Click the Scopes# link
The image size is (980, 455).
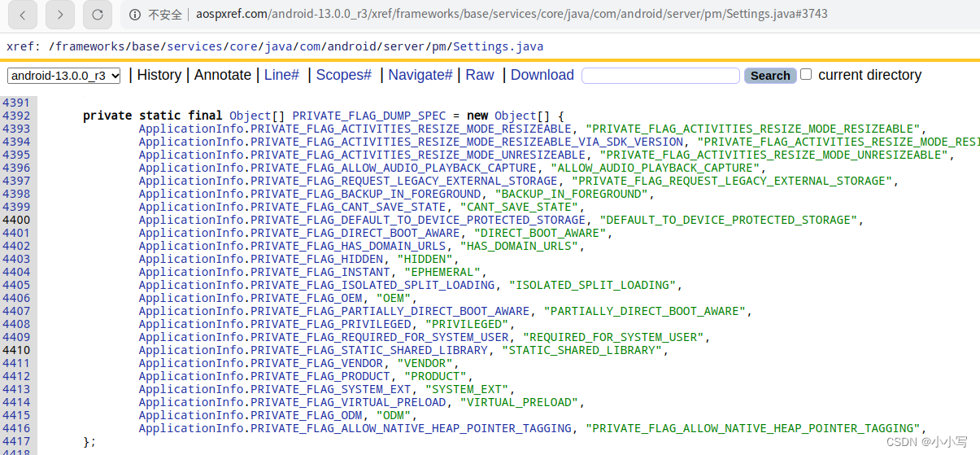coord(343,75)
